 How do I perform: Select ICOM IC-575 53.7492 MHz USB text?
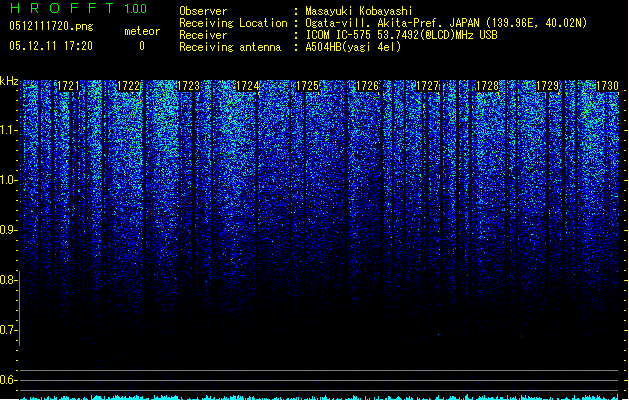[x=401, y=35]
